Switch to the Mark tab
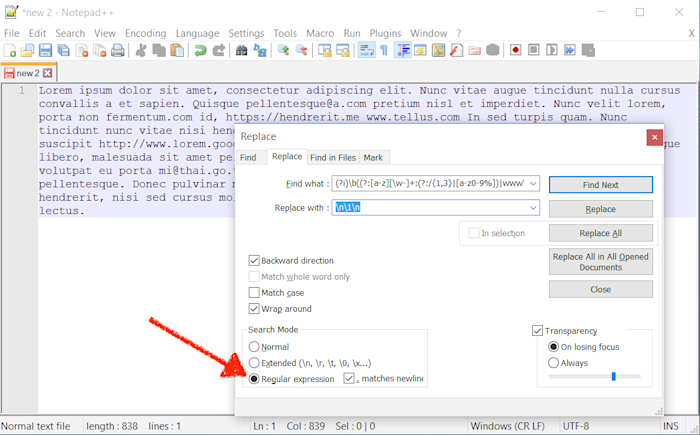 point(373,158)
